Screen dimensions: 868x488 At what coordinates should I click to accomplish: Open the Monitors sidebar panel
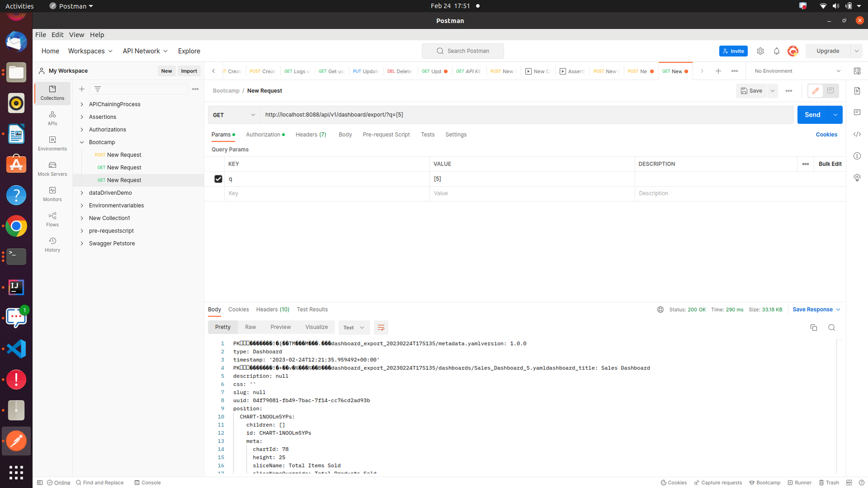click(x=52, y=194)
